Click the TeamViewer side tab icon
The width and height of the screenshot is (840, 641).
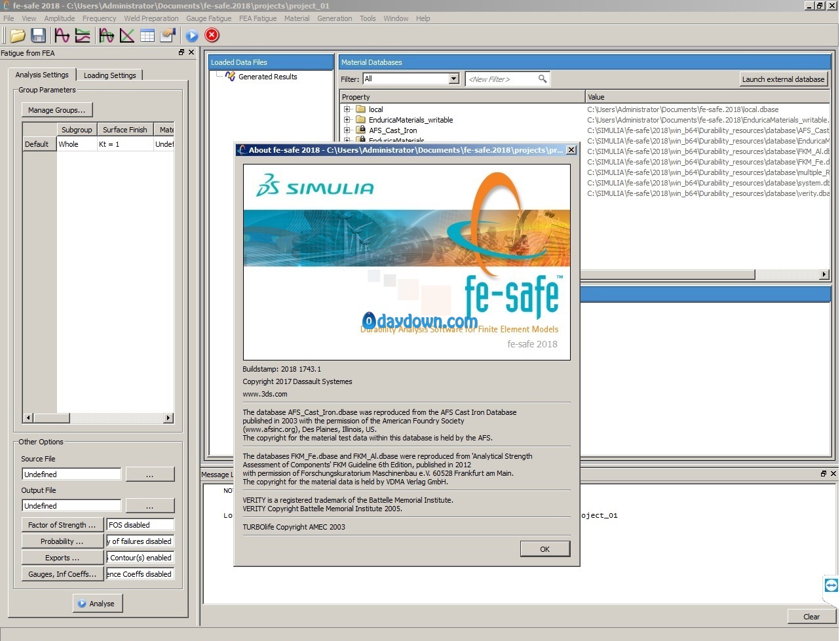coord(831,585)
